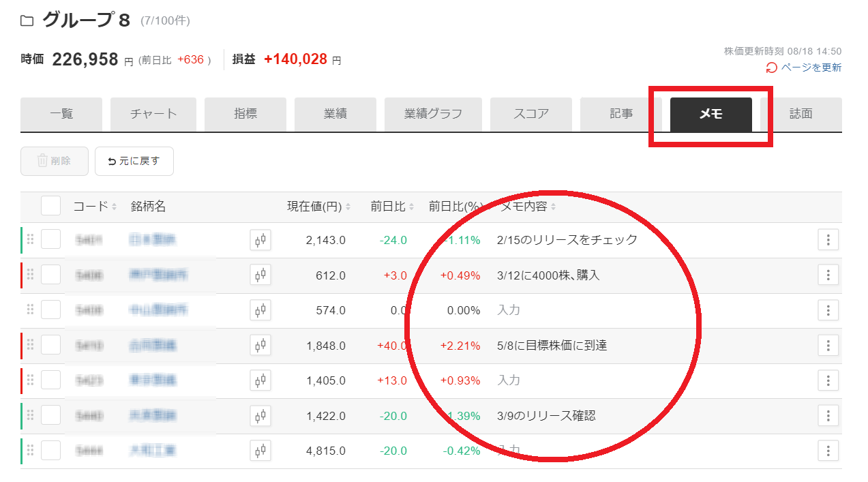Sort by 前日比 column
Viewport: 868px width, 482px height.
(392, 207)
